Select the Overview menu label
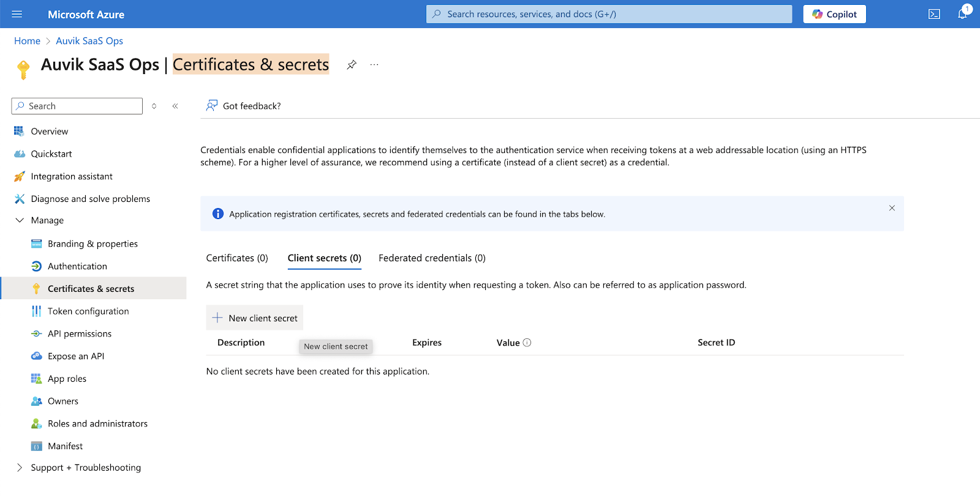Viewport: 980px width, 503px height. point(50,131)
